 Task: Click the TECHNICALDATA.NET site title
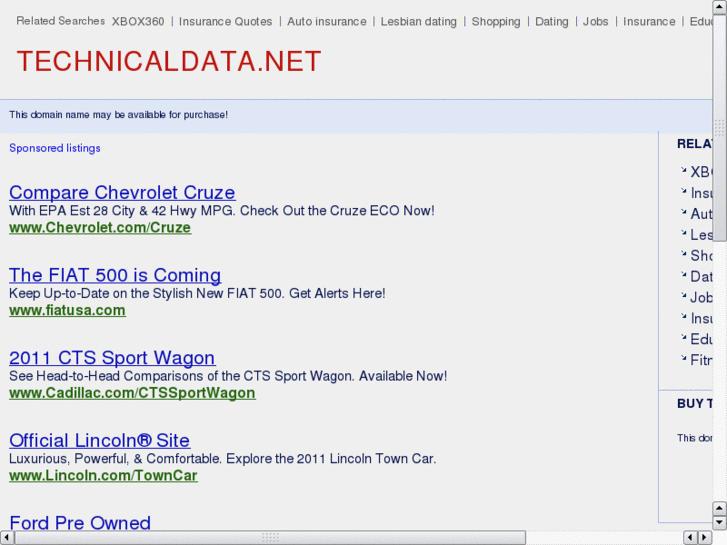click(169, 61)
